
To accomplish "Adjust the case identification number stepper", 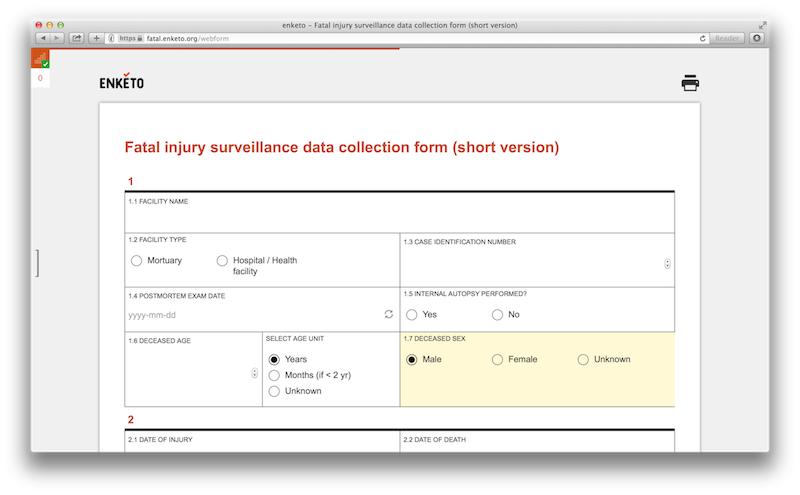I will (x=667, y=264).
